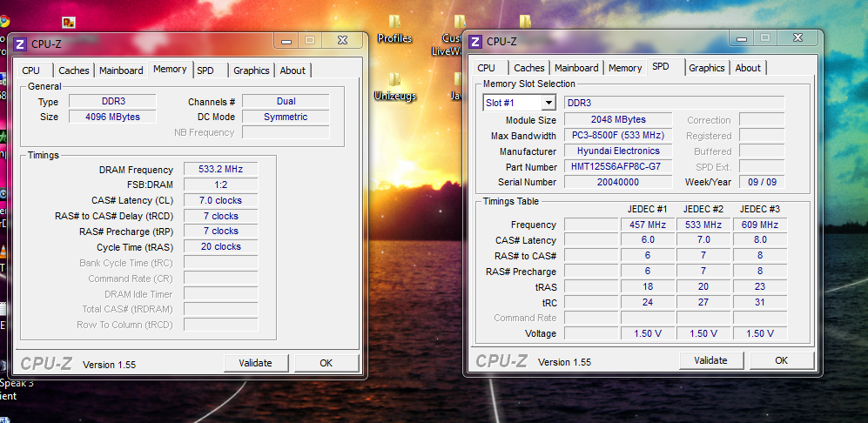
Task: Open Mainboard tab in left CPU-Z window
Action: point(121,70)
